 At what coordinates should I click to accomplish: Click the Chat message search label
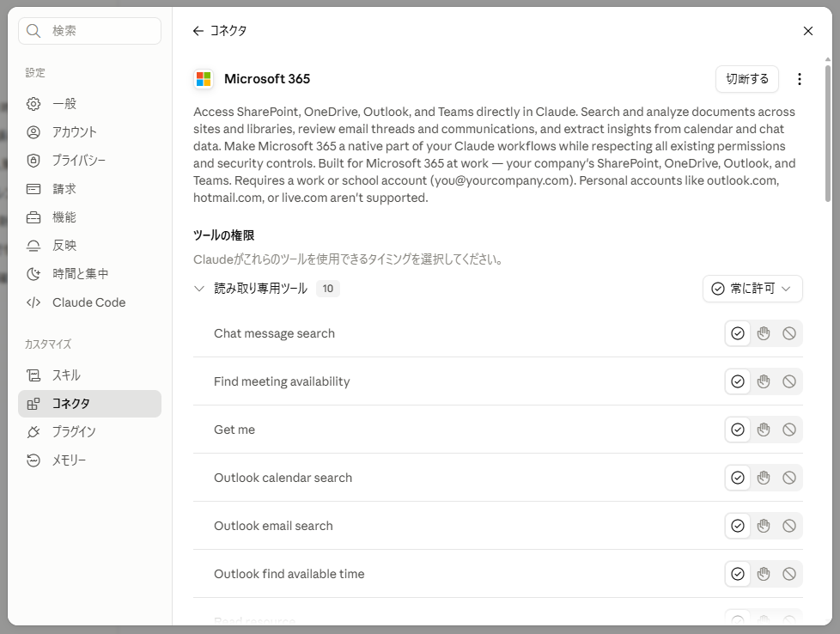click(274, 333)
